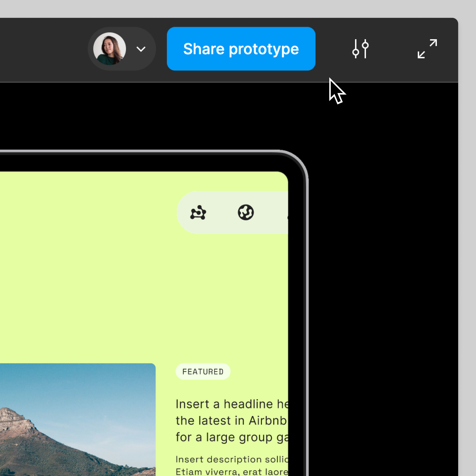The width and height of the screenshot is (476, 476).
Task: Click the filter/settings sliders icon
Action: tap(360, 48)
